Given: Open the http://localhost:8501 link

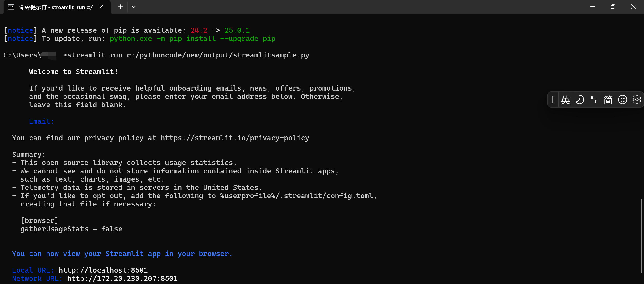Looking at the screenshot, I should point(103,270).
